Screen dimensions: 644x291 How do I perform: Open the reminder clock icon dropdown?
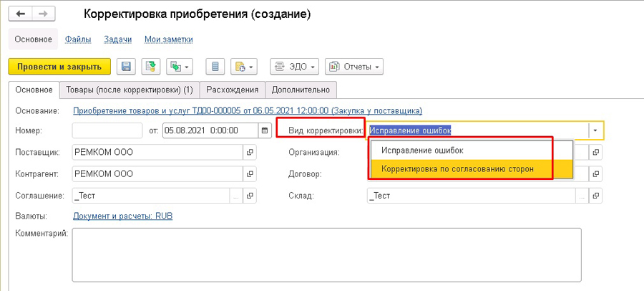[244, 67]
